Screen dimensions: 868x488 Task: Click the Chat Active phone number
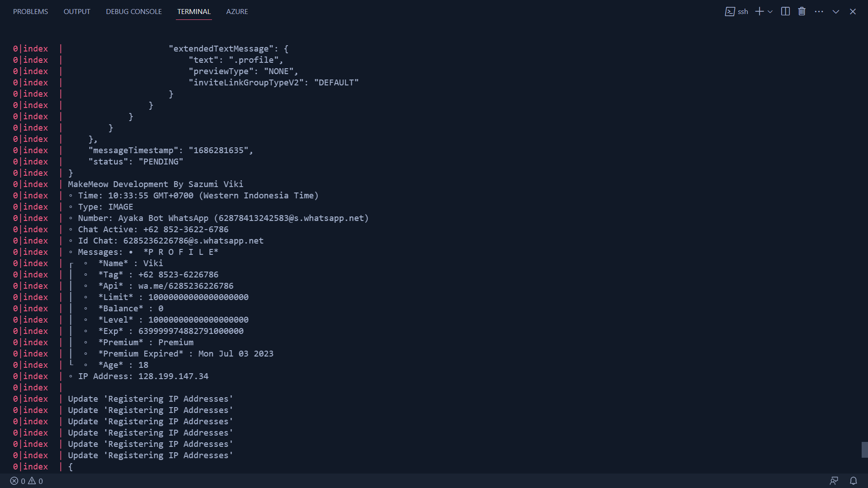click(x=186, y=230)
